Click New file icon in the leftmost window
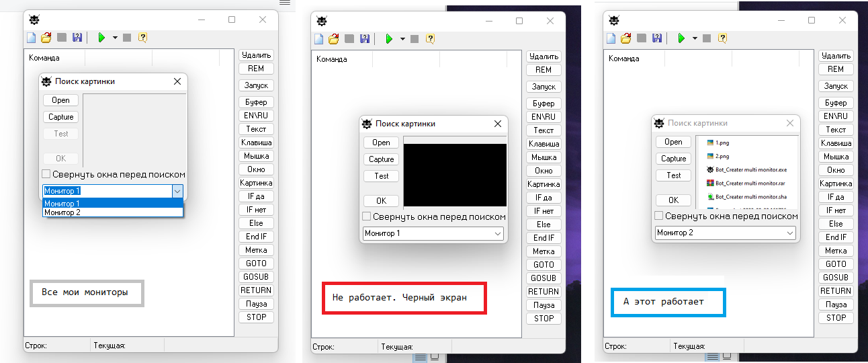 coord(31,38)
